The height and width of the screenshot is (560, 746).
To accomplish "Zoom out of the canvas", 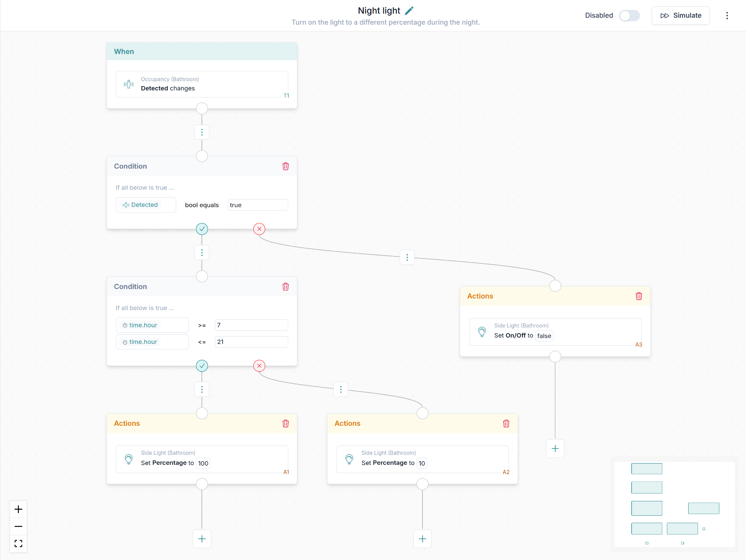I will click(x=18, y=526).
